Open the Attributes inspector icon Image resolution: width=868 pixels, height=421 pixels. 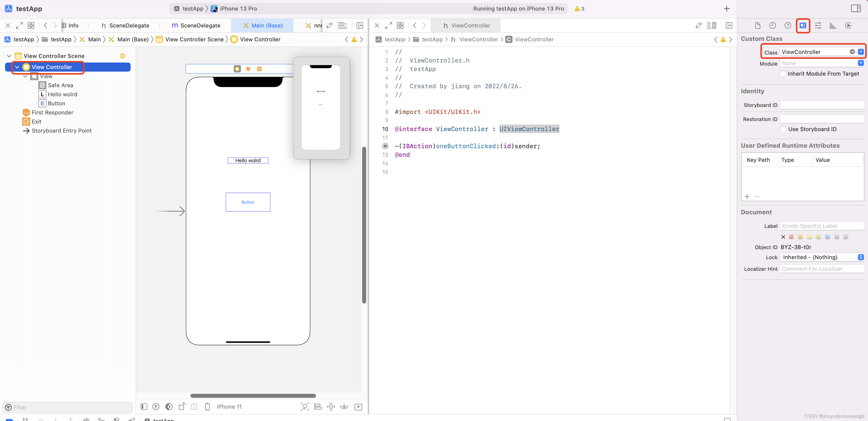pyautogui.click(x=818, y=26)
